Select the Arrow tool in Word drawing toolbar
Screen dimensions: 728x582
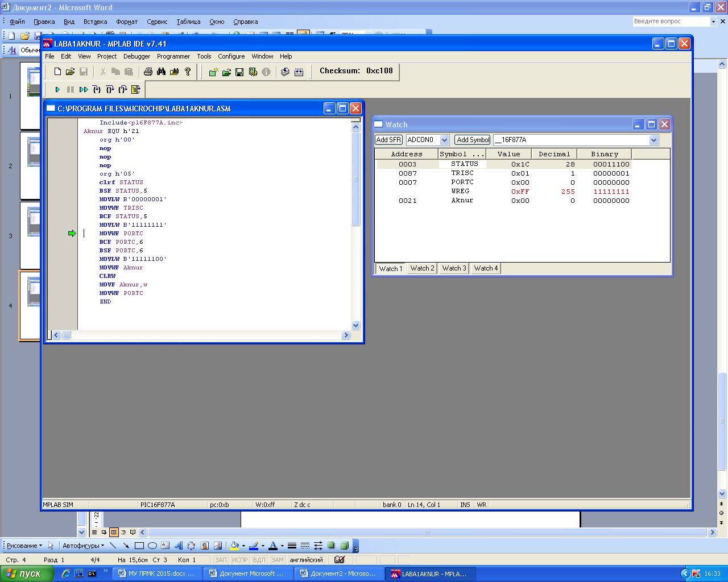click(126, 546)
